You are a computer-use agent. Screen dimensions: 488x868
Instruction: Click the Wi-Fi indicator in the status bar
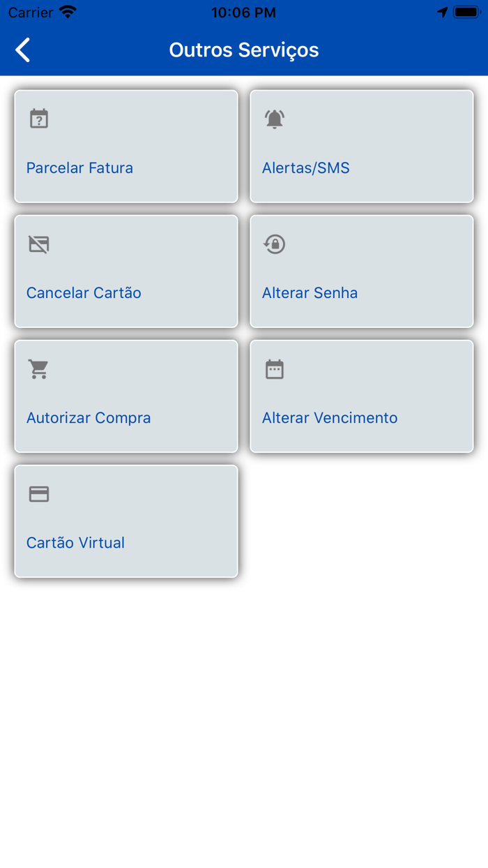[x=67, y=11]
